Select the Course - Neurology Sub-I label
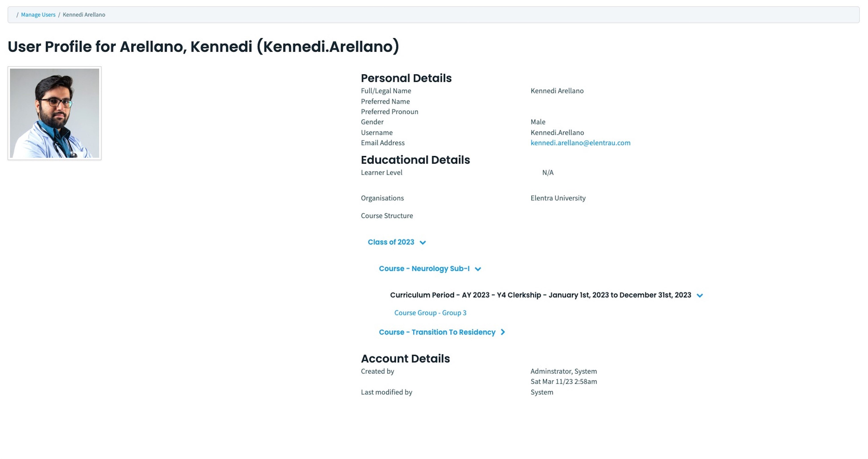 click(x=424, y=268)
